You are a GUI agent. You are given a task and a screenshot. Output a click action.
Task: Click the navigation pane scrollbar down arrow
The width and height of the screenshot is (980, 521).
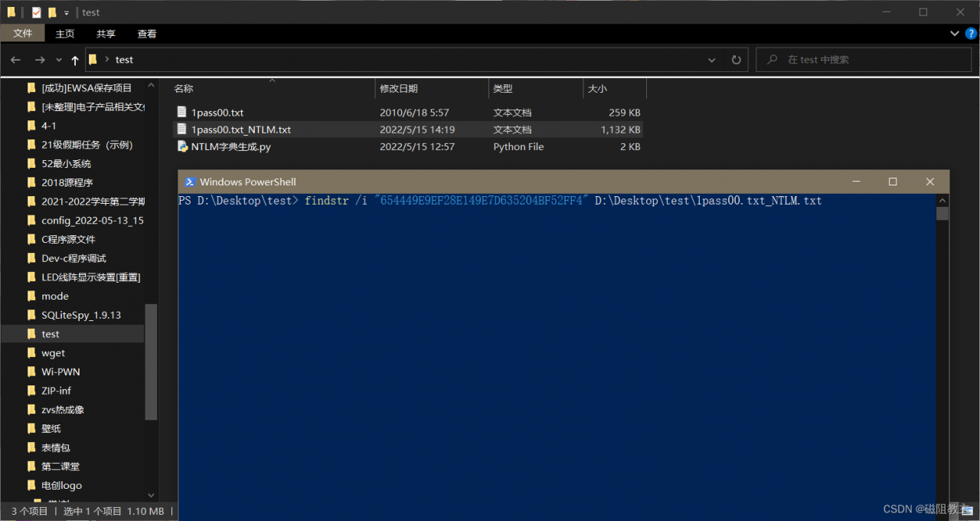click(x=151, y=495)
